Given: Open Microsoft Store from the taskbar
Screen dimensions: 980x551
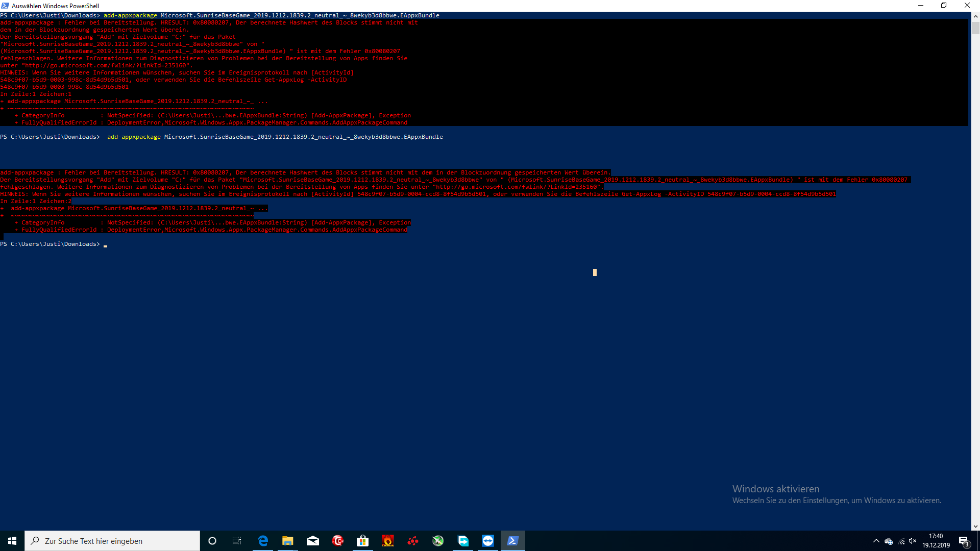Looking at the screenshot, I should [x=363, y=541].
